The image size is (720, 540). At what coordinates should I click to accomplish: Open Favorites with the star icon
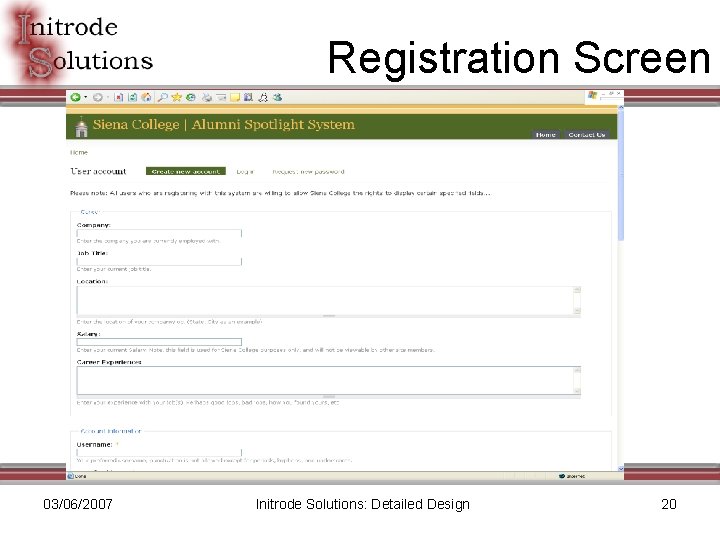pyautogui.click(x=176, y=97)
